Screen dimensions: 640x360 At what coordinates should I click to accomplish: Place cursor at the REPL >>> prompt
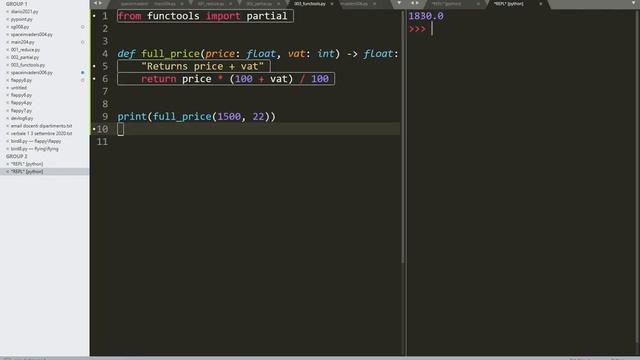click(x=432, y=29)
